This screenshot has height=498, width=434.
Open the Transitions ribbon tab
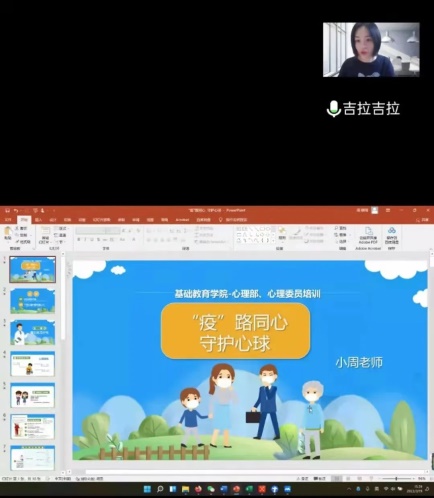click(67, 220)
